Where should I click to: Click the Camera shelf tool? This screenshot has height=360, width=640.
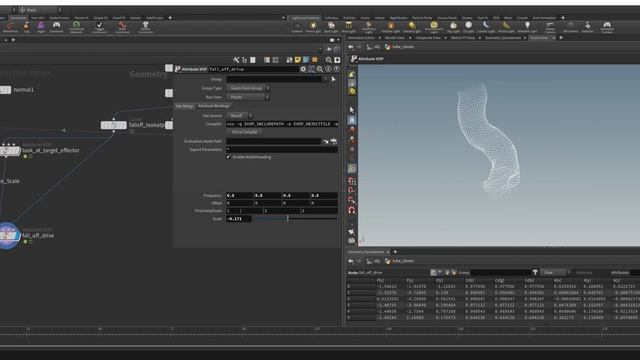click(297, 27)
